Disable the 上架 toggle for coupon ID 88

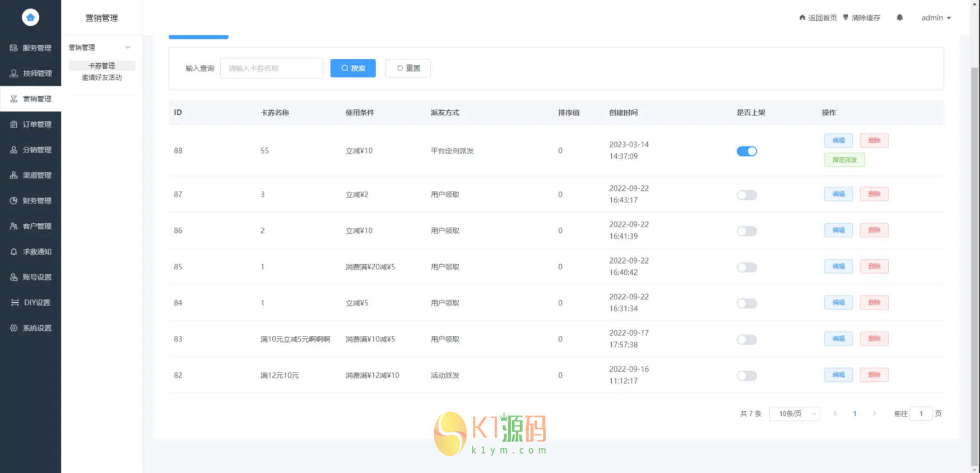(x=746, y=151)
